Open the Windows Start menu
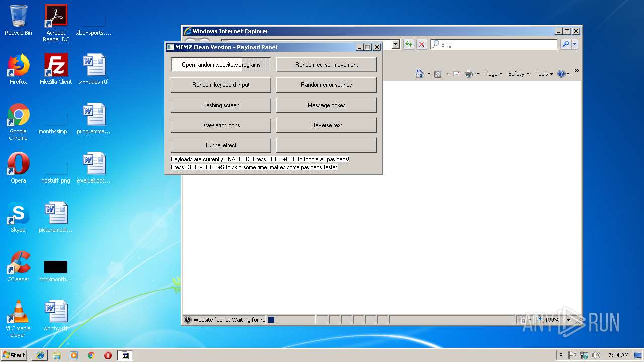644x362 pixels. (x=14, y=355)
